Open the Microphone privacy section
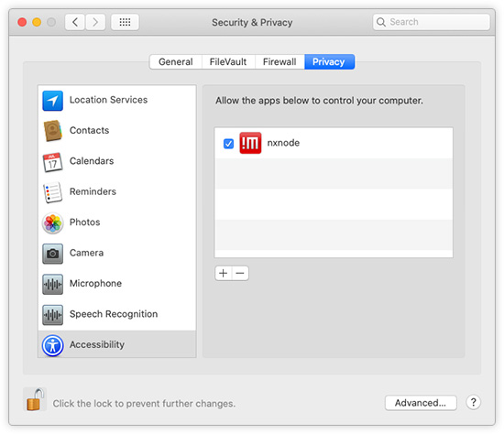Screen dimensions: 504x434 pyautogui.click(x=117, y=283)
